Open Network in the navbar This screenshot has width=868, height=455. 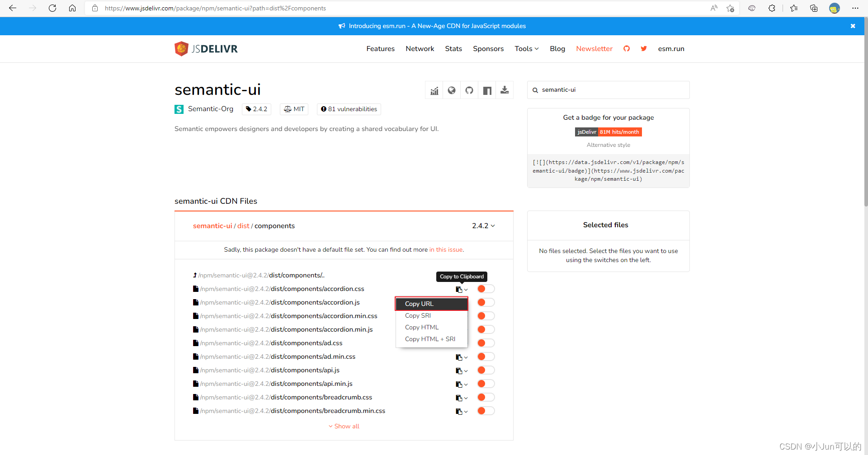[420, 49]
